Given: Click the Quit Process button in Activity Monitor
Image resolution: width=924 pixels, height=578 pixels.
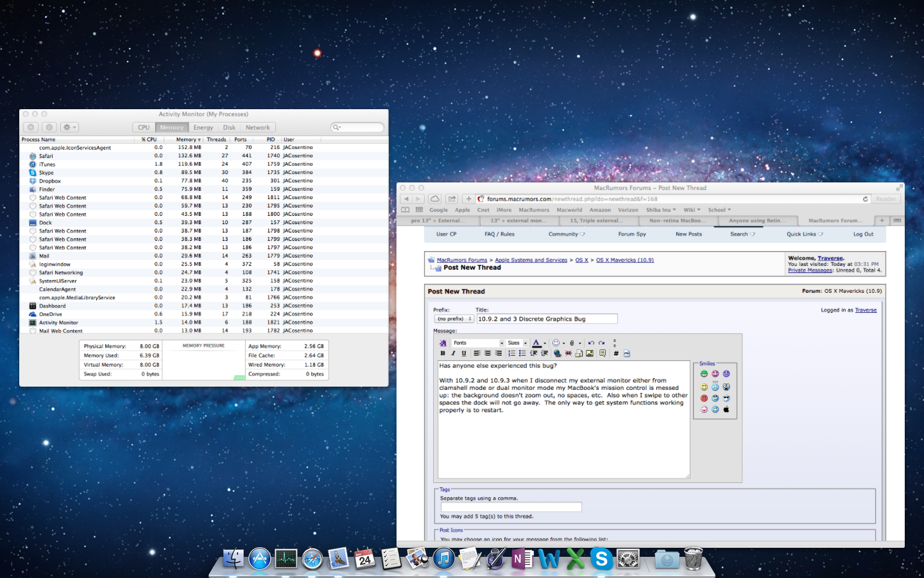Looking at the screenshot, I should coord(31,127).
